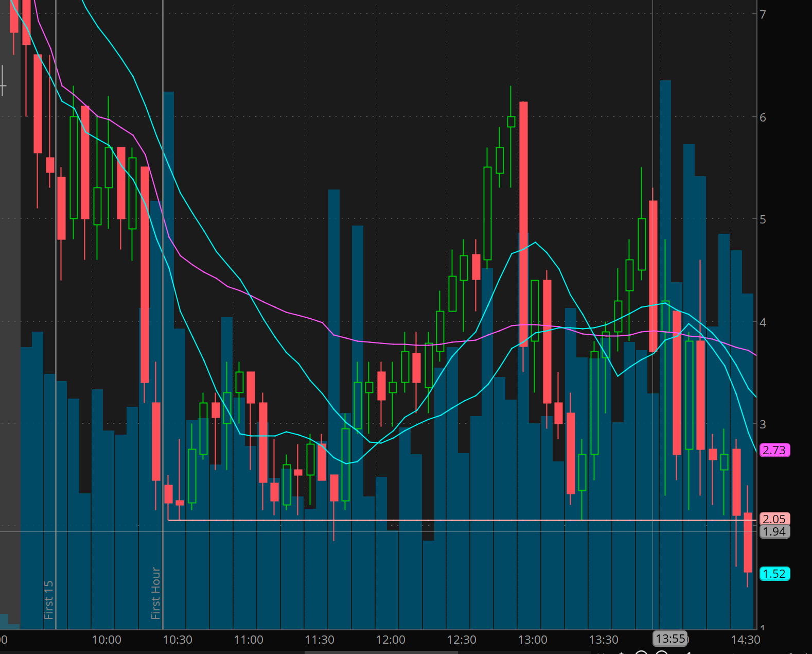
Task: Click the 12:00 time axis label
Action: [391, 640]
